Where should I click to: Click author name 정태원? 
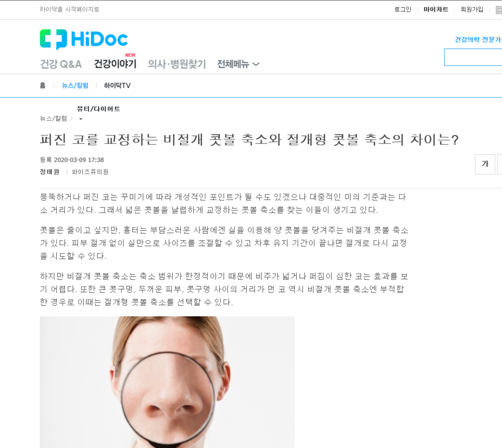tap(49, 172)
